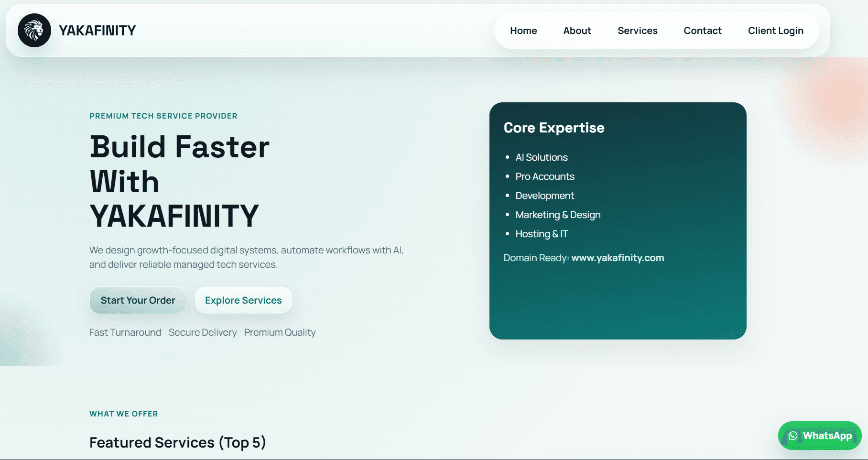Select the Development list item
868x460 pixels.
[545, 196]
